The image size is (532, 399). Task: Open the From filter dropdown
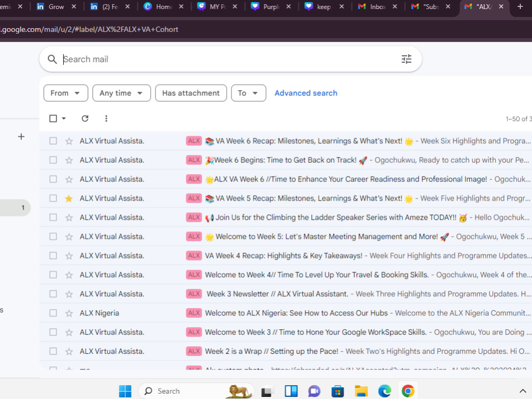66,93
